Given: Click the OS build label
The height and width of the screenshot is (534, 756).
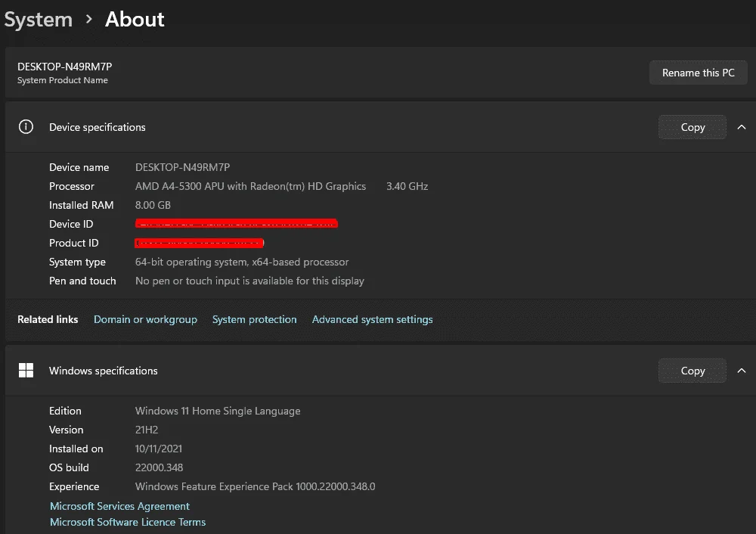Looking at the screenshot, I should [x=69, y=467].
